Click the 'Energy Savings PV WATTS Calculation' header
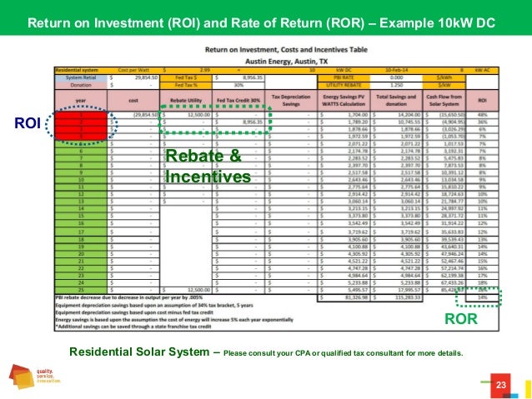Image resolution: width=532 pixels, height=399 pixels. point(344,100)
